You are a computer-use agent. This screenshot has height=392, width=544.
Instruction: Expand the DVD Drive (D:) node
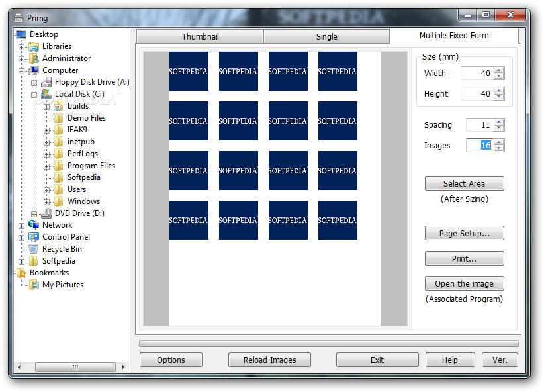click(34, 214)
